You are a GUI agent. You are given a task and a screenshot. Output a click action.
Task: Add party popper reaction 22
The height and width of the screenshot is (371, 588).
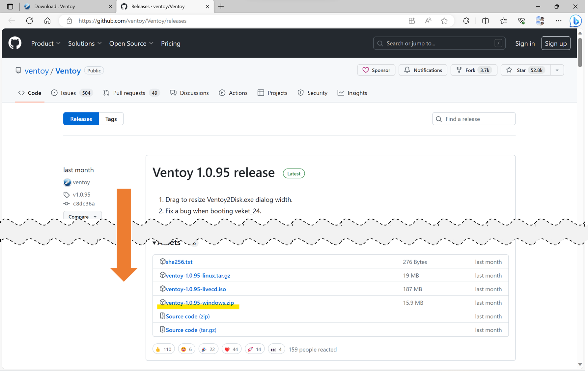coord(208,349)
